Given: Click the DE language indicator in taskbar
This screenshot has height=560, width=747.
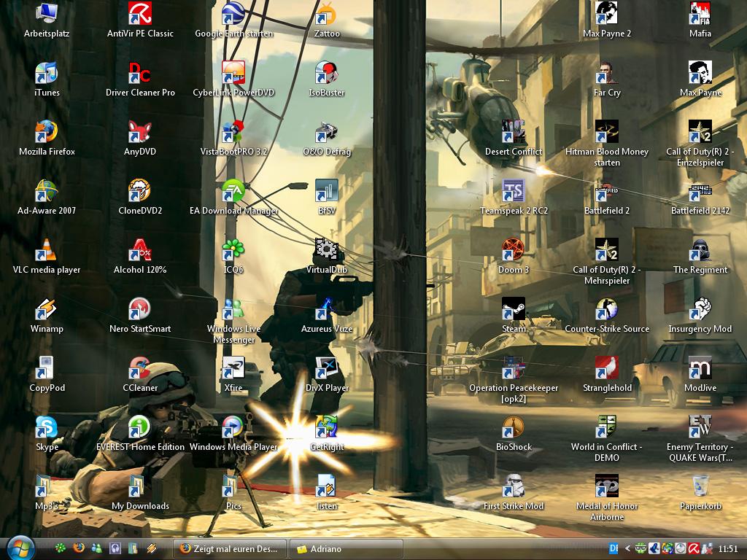Looking at the screenshot, I should point(614,549).
